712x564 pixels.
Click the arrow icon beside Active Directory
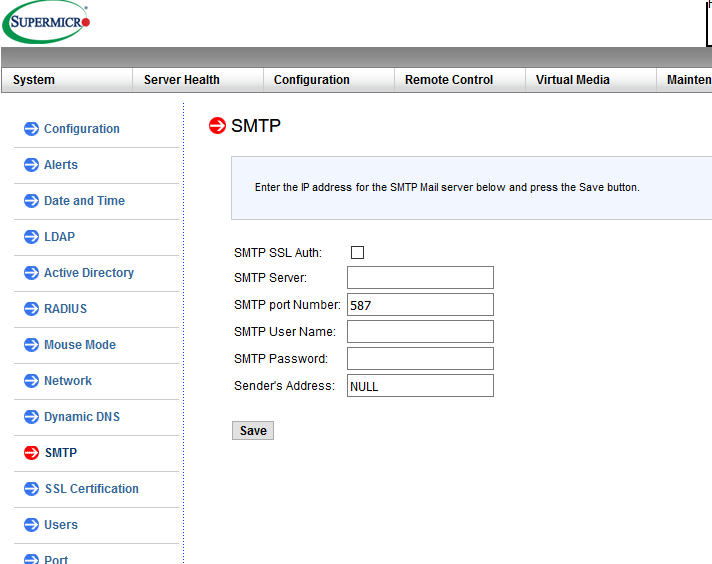31,272
